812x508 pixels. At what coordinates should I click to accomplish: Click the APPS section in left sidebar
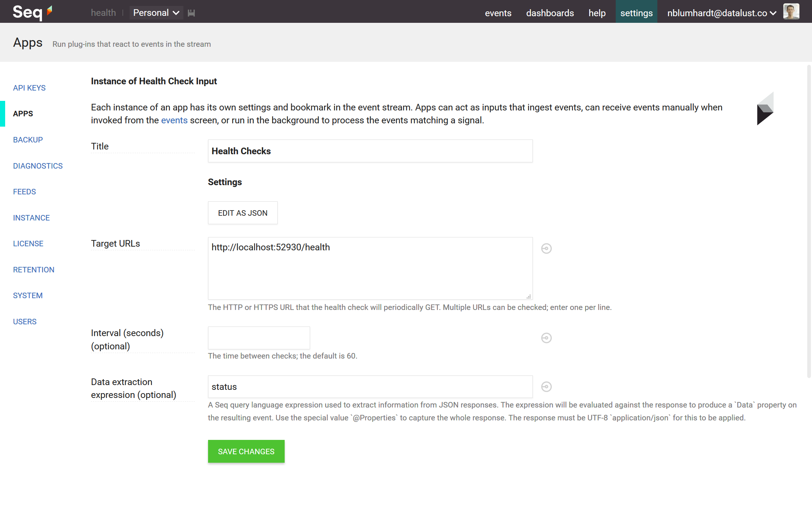[22, 113]
